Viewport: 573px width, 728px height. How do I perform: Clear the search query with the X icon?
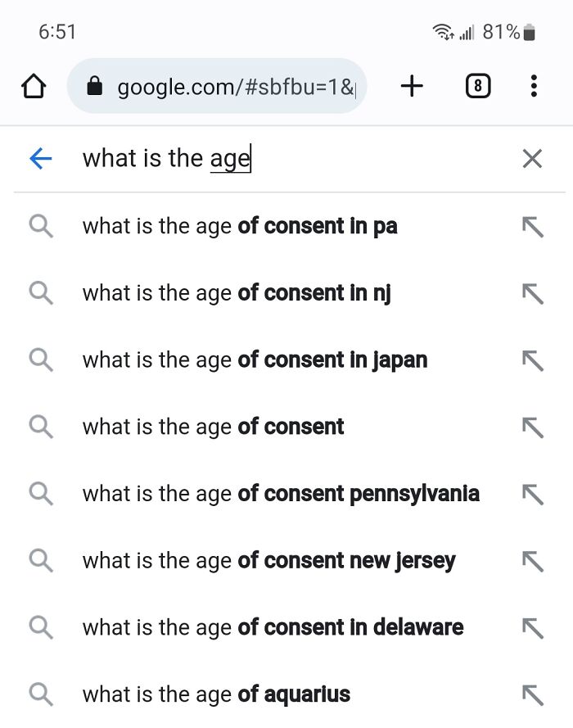533,158
